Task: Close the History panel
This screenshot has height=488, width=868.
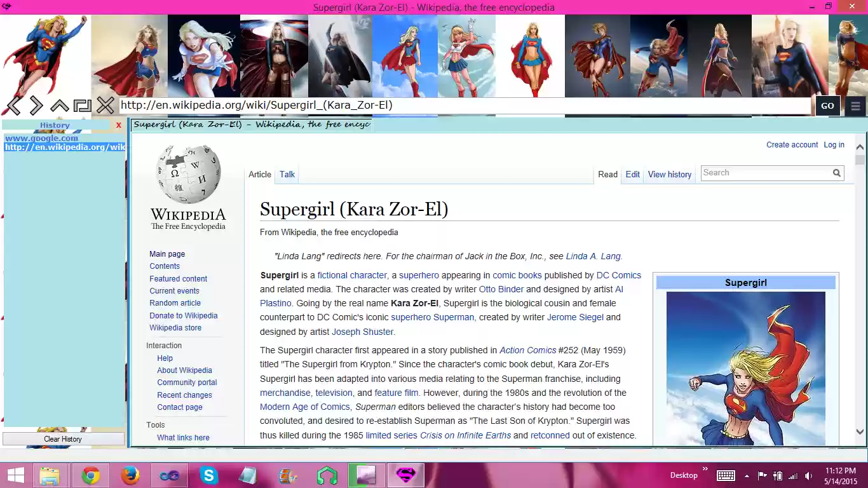Action: click(118, 125)
